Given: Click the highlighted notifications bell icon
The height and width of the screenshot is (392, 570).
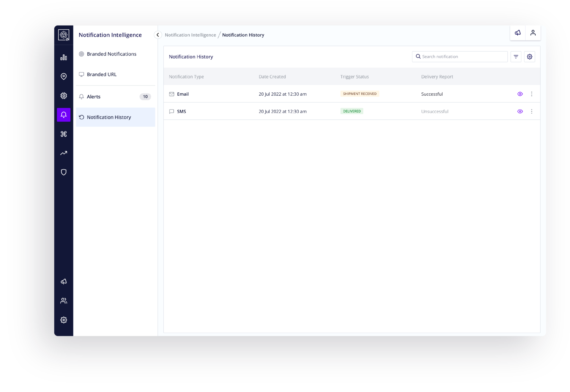Looking at the screenshot, I should pyautogui.click(x=64, y=115).
